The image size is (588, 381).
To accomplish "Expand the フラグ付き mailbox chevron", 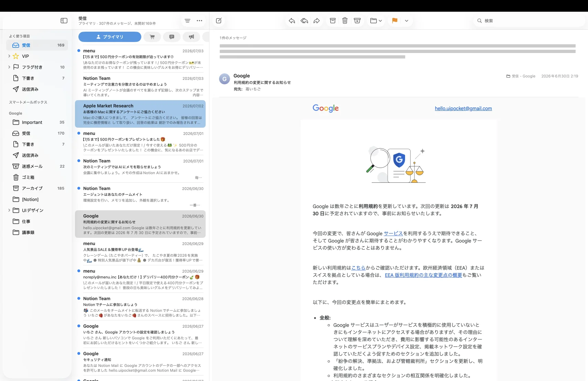I will (x=9, y=67).
